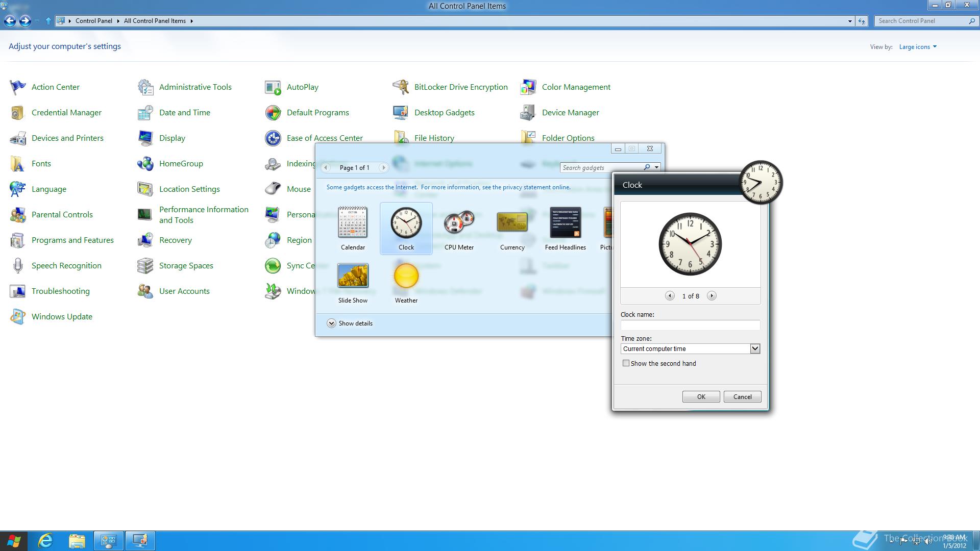Open Recovery item
This screenshot has height=551, width=980.
(x=165, y=240)
